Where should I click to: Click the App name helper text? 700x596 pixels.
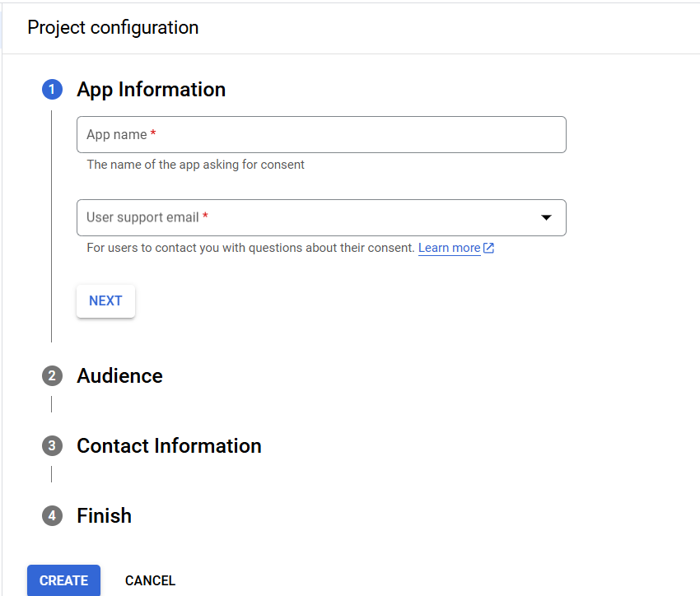coord(195,165)
